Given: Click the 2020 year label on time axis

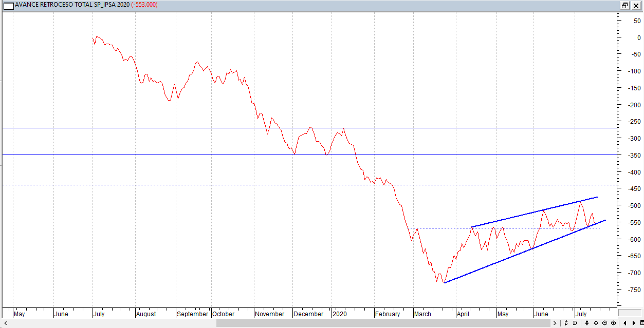Looking at the screenshot, I should 340,314.
